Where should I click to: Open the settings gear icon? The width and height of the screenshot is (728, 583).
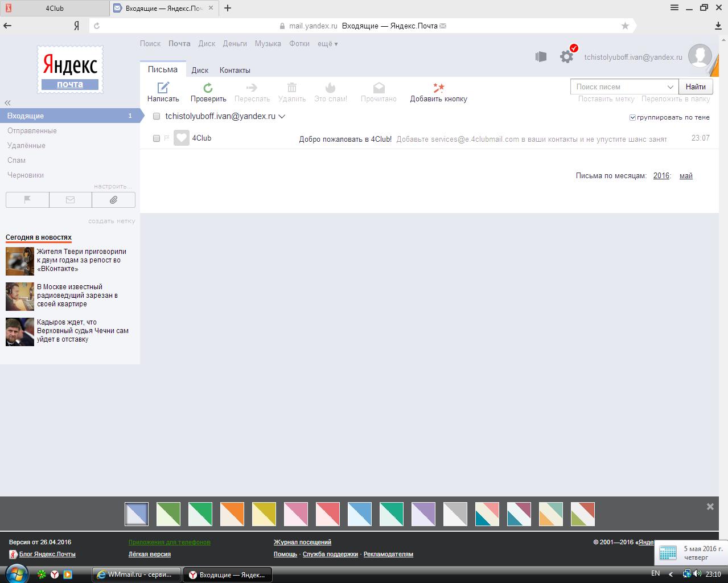(x=566, y=56)
